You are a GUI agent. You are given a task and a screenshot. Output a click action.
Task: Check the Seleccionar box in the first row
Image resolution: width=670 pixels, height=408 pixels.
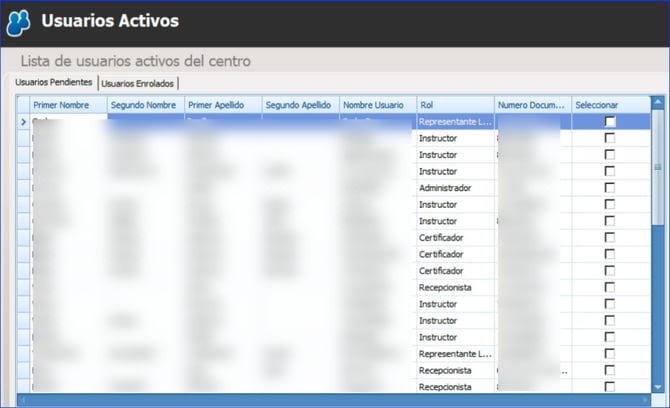coord(610,122)
